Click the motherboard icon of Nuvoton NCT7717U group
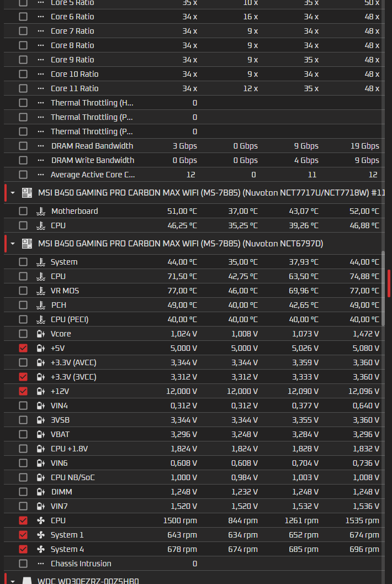 click(x=27, y=193)
